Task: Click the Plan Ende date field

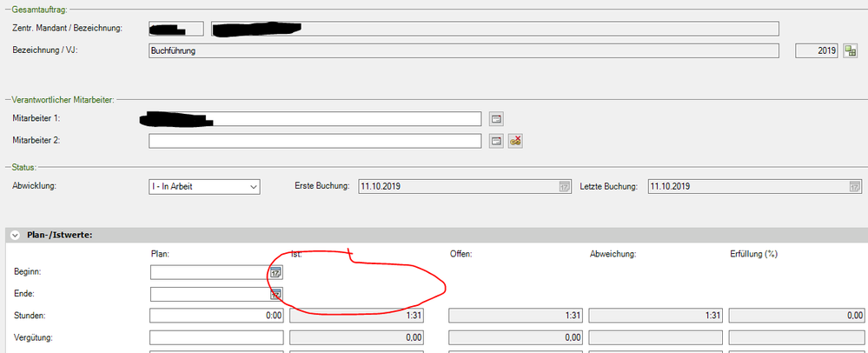Action: click(x=209, y=294)
